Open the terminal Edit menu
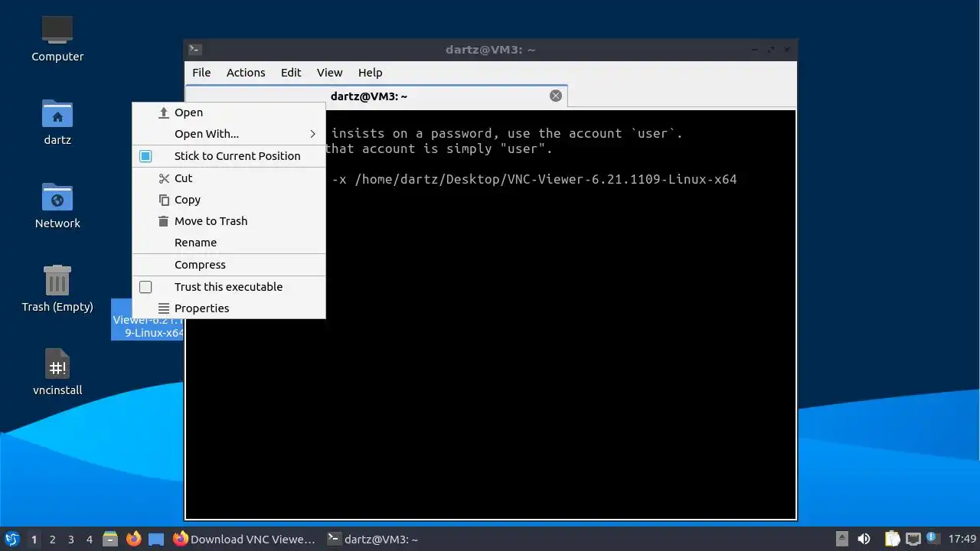 click(x=291, y=73)
